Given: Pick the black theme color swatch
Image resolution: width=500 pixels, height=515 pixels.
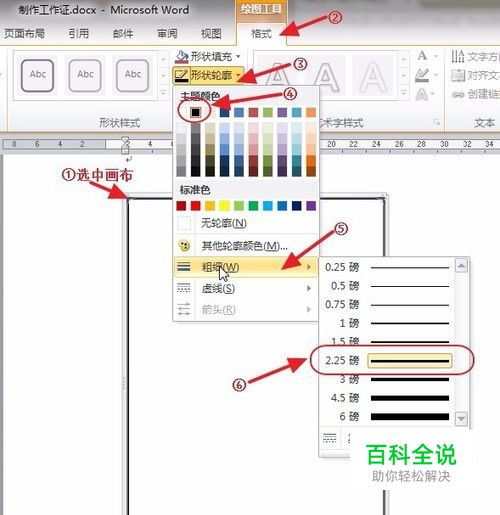Looking at the screenshot, I should pyautogui.click(x=196, y=112).
